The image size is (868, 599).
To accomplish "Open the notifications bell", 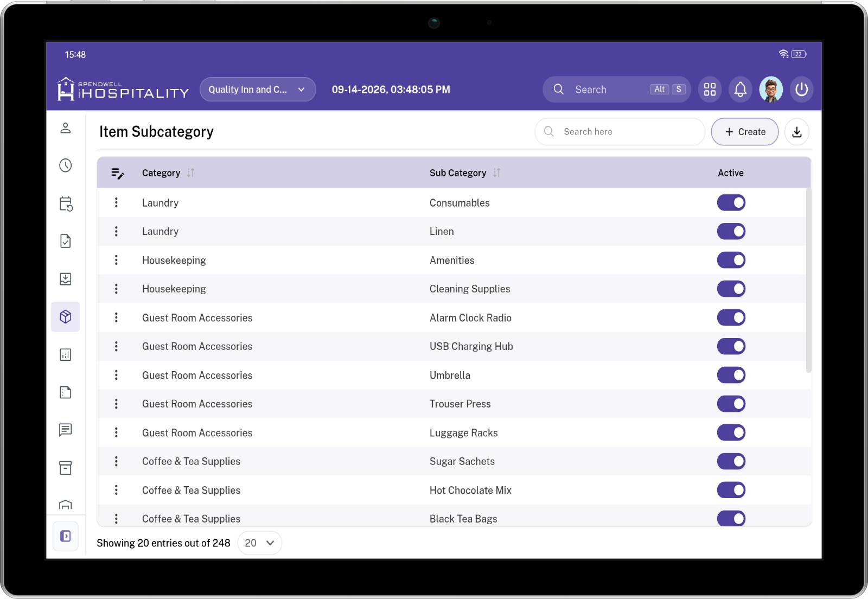I will (x=741, y=90).
